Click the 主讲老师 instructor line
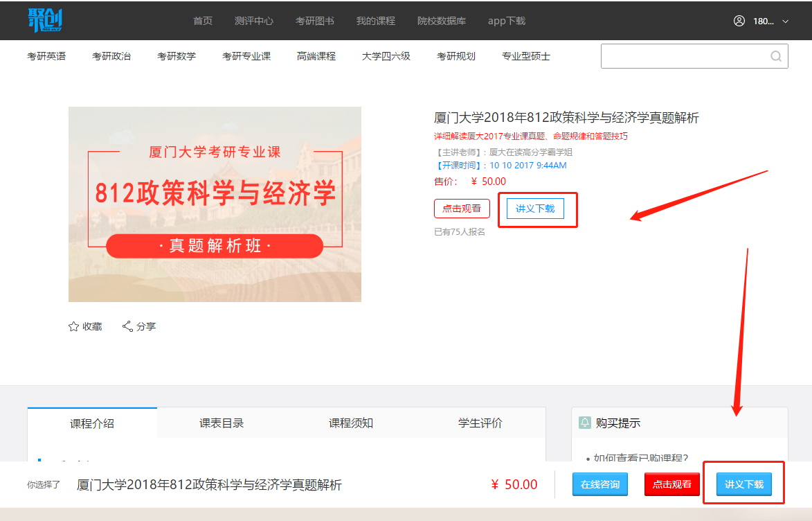Screen dimensions: 812x521 click(503, 152)
